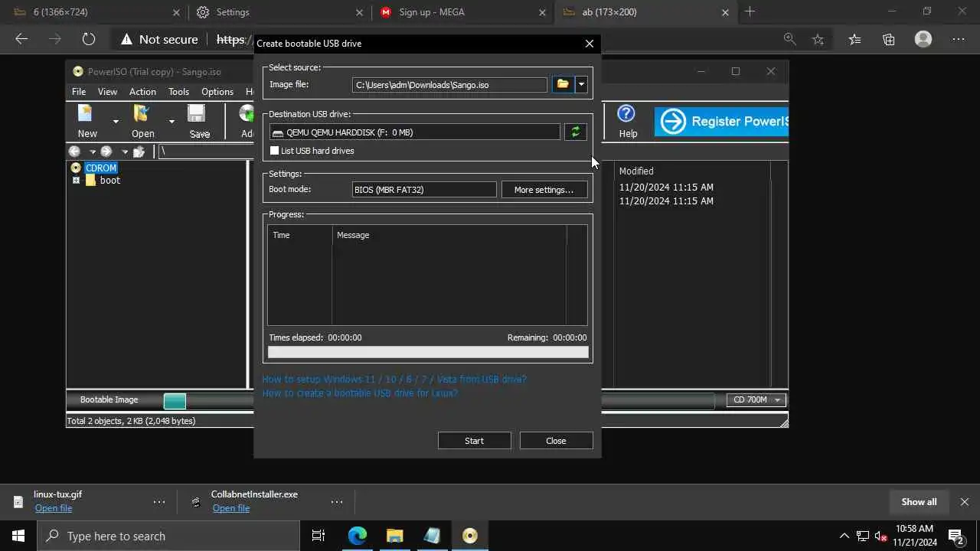Click the PowerISO folder path box
The height and width of the screenshot is (551, 980).
(204, 152)
